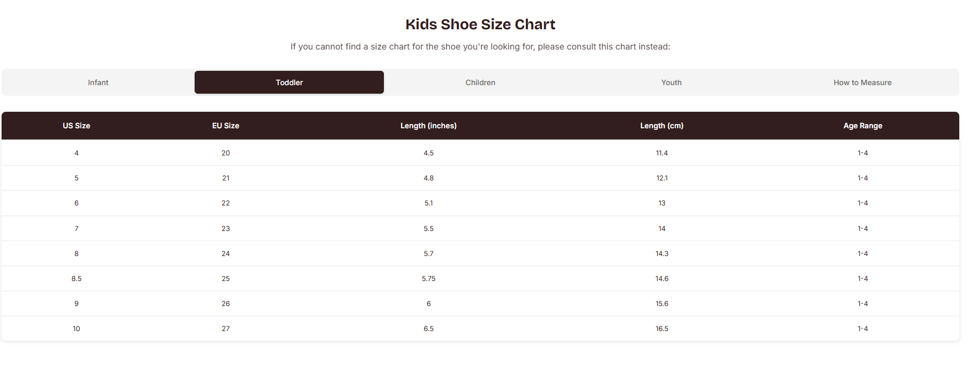The height and width of the screenshot is (371, 980).
Task: Select the Kids Shoe Size Chart heading
Action: 480,24
